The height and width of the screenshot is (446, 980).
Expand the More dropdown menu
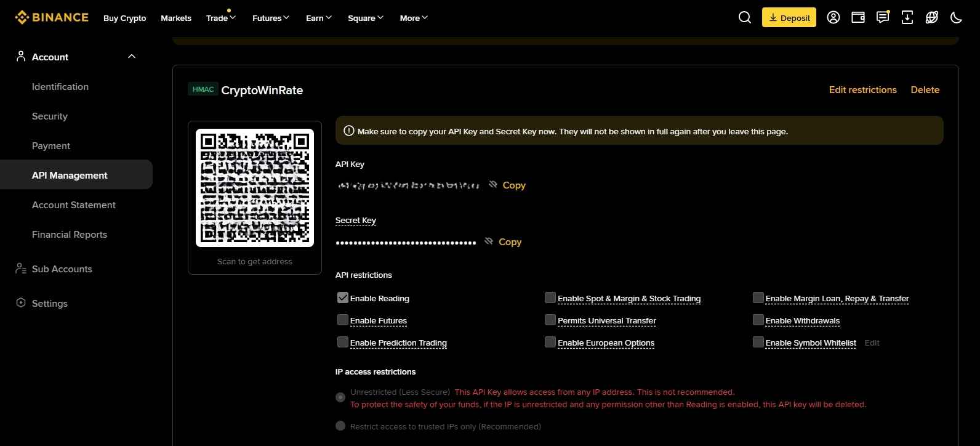click(414, 18)
